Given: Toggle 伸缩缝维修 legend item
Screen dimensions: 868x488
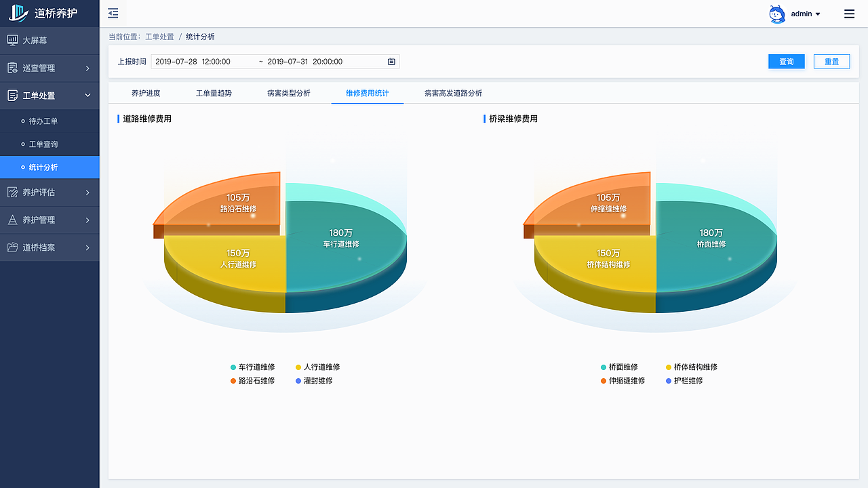Looking at the screenshot, I should click(623, 380).
